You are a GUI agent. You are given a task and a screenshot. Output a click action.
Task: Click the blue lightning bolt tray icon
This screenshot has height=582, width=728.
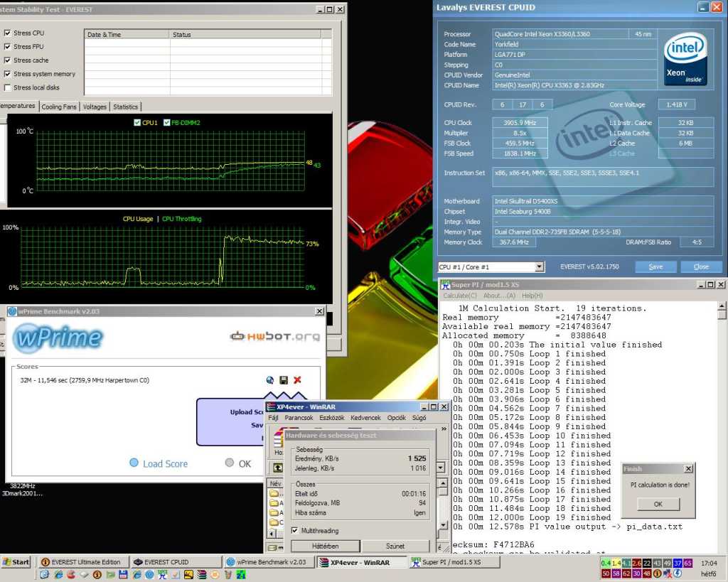pos(678,573)
